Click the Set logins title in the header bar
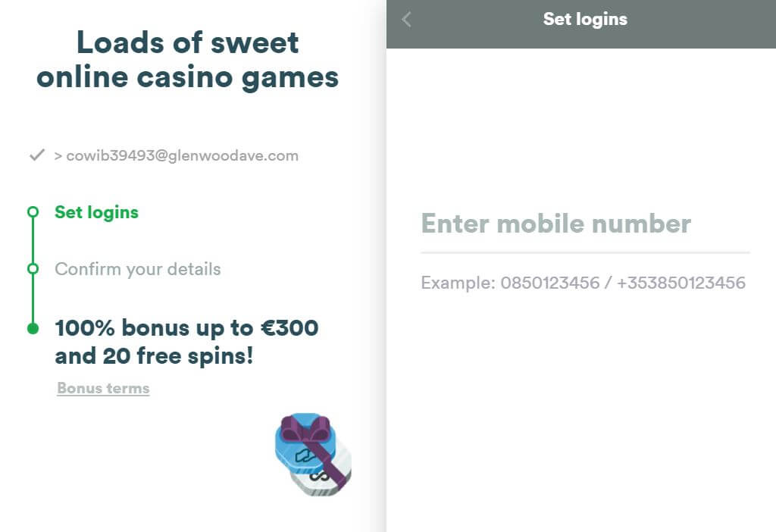Viewport: 776px width, 532px height. click(585, 19)
